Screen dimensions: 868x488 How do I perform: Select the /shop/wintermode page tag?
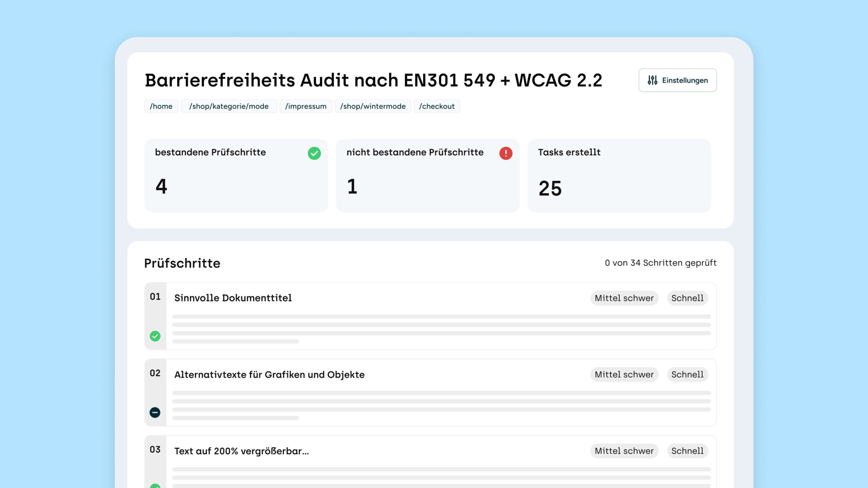coord(373,106)
